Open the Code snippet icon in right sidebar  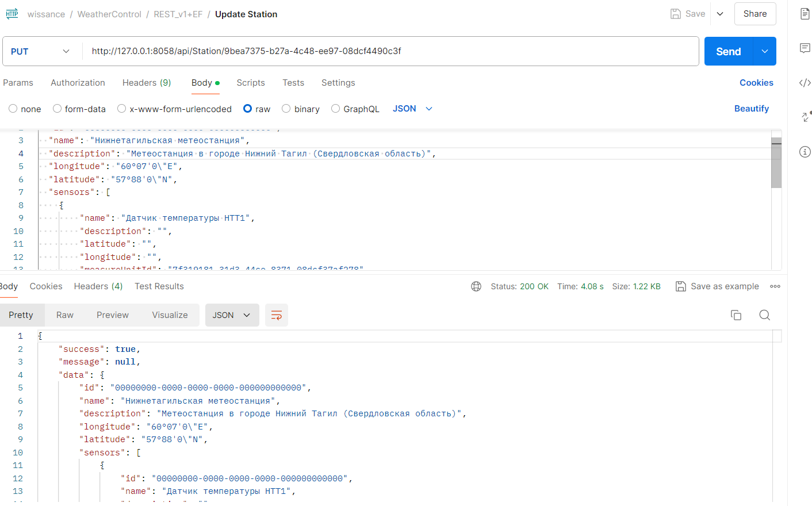[805, 83]
